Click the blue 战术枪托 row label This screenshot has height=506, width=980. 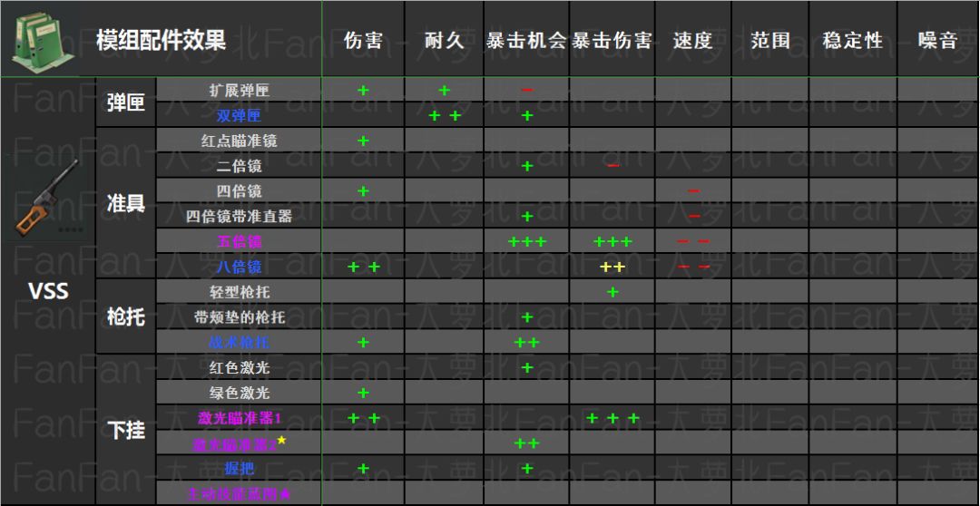tap(240, 343)
